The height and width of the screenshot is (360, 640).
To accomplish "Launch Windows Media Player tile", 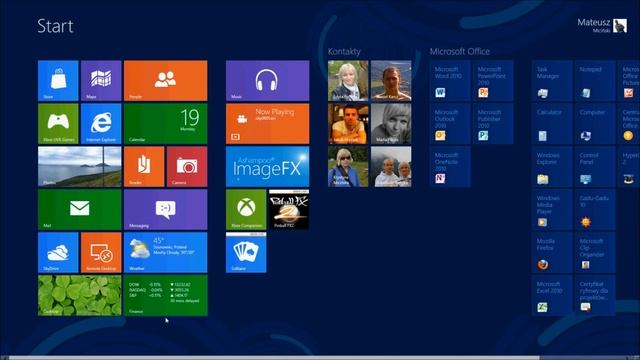I will click(552, 209).
